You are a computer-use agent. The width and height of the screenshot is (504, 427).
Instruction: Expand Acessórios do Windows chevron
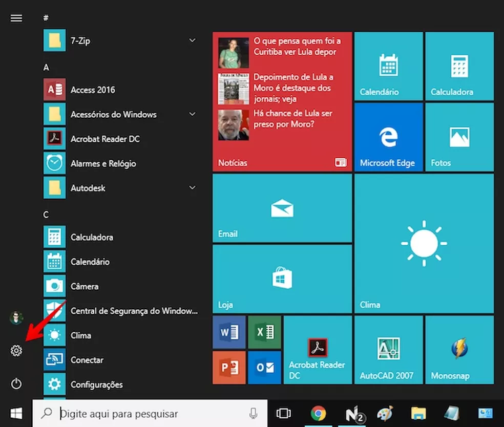(x=192, y=114)
